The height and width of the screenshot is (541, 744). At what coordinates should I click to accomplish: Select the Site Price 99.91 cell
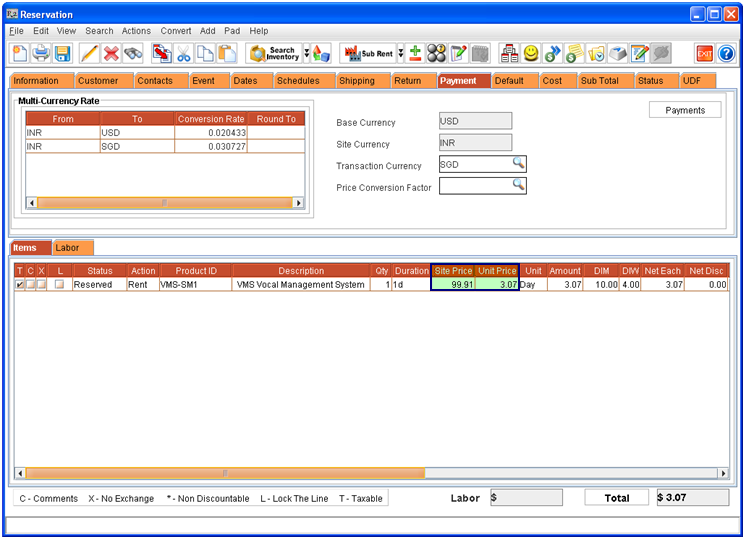tap(453, 284)
